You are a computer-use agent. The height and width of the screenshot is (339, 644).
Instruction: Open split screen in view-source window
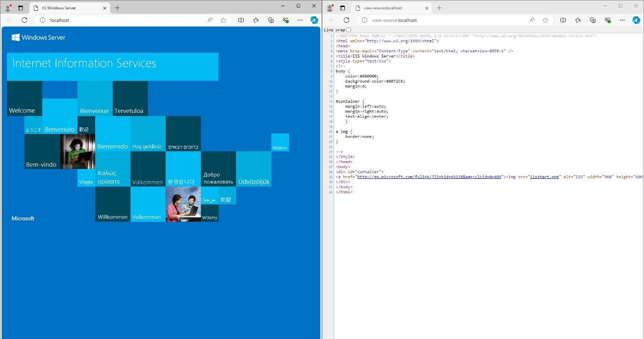(x=563, y=20)
